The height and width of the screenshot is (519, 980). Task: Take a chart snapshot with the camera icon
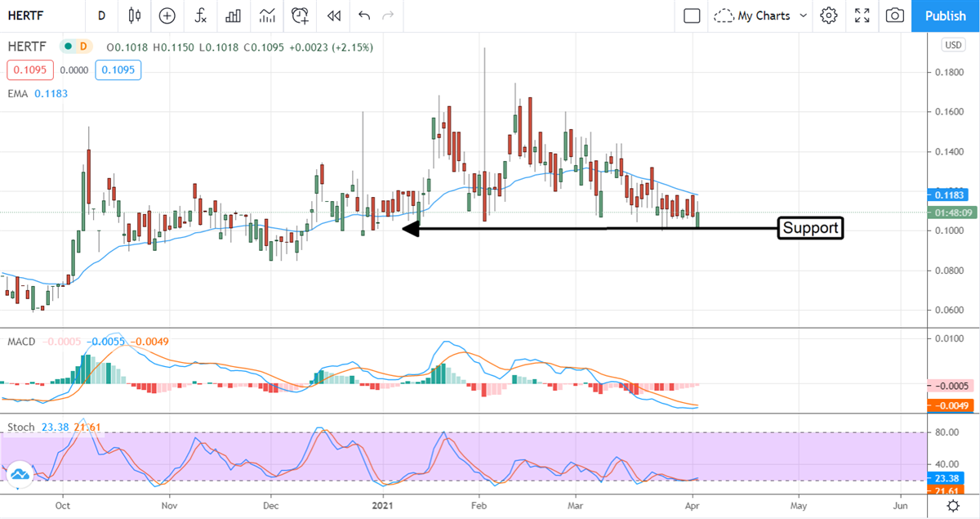point(896,16)
